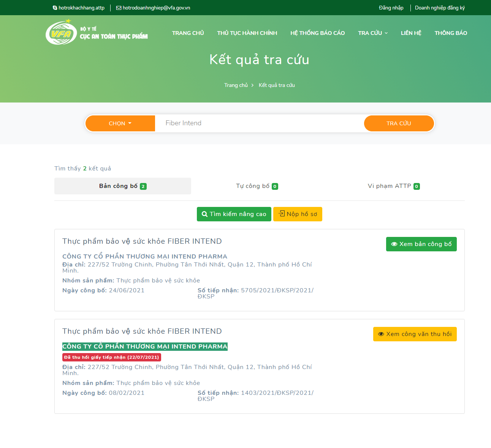
Task: Expand the TRA CỨU navigation menu
Action: 373,33
